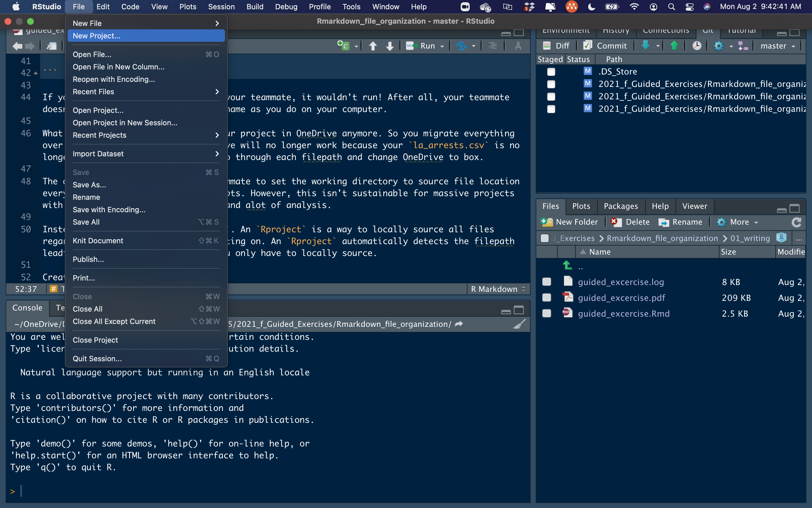Click Rmarkdown_file_organization breadcrumb
The width and height of the screenshot is (812, 508).
[x=662, y=238]
